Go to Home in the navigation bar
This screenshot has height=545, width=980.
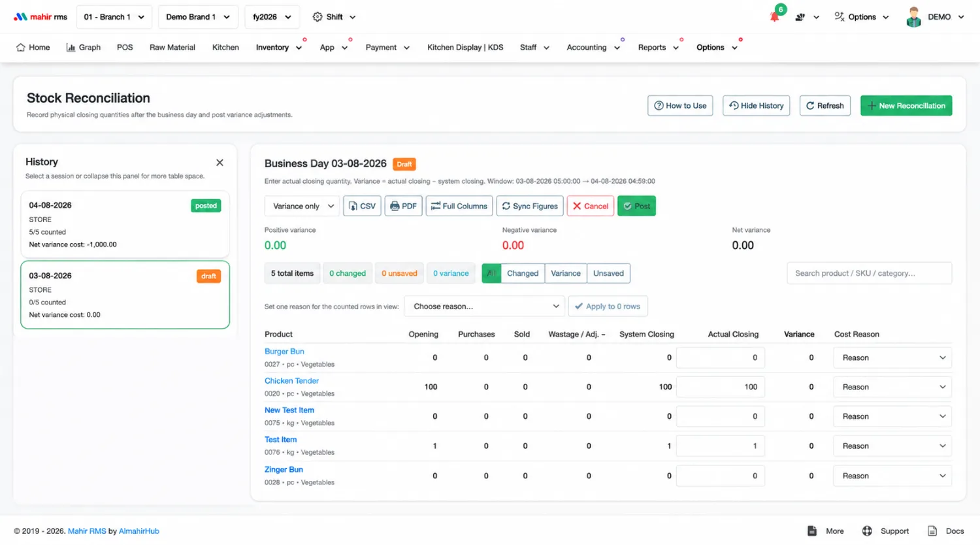(x=33, y=47)
